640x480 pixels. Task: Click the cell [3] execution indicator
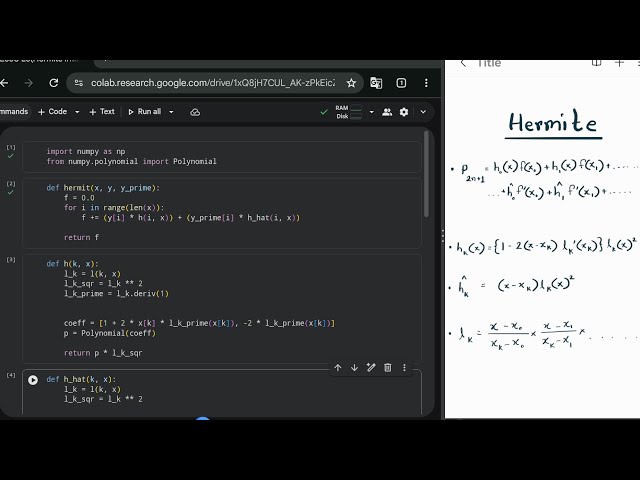(11, 260)
